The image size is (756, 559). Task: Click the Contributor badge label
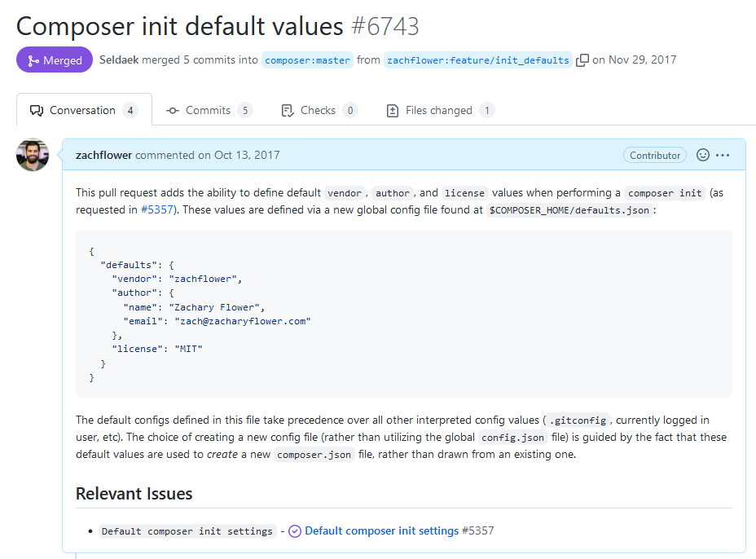pos(655,155)
